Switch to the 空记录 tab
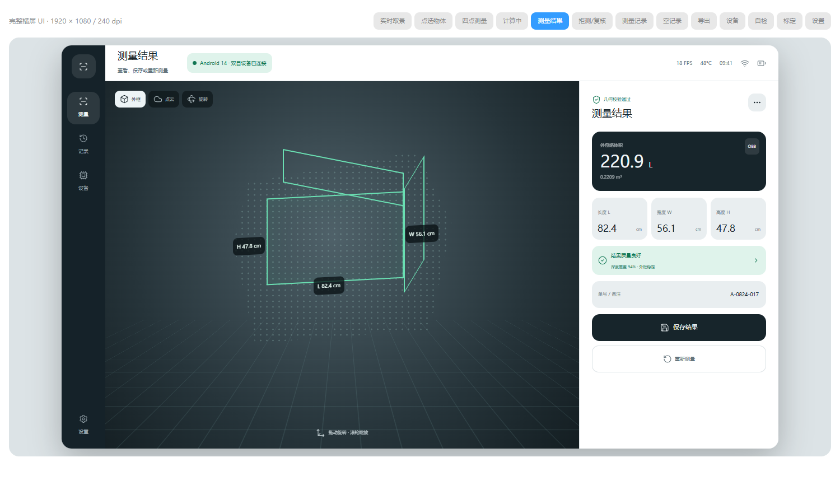 click(672, 21)
